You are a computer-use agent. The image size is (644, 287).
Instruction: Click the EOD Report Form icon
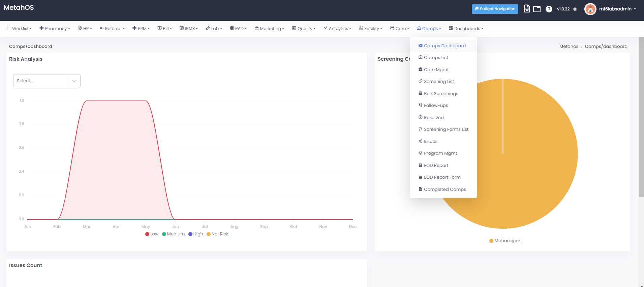click(x=420, y=177)
